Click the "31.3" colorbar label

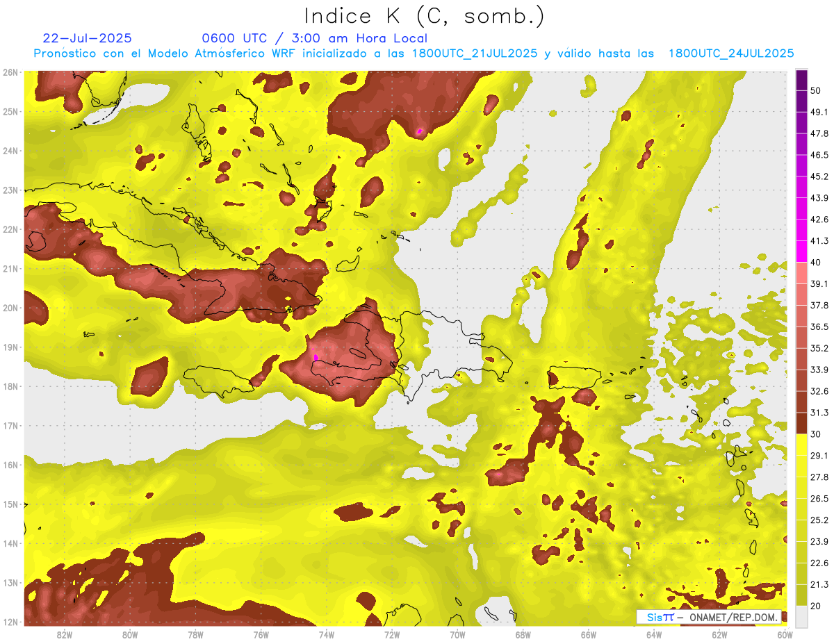tap(819, 413)
